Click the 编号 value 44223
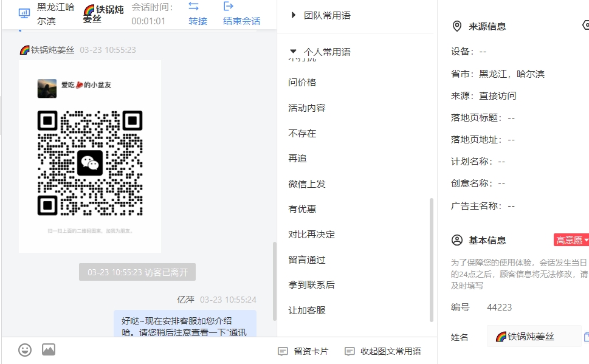589x364 pixels. [499, 307]
